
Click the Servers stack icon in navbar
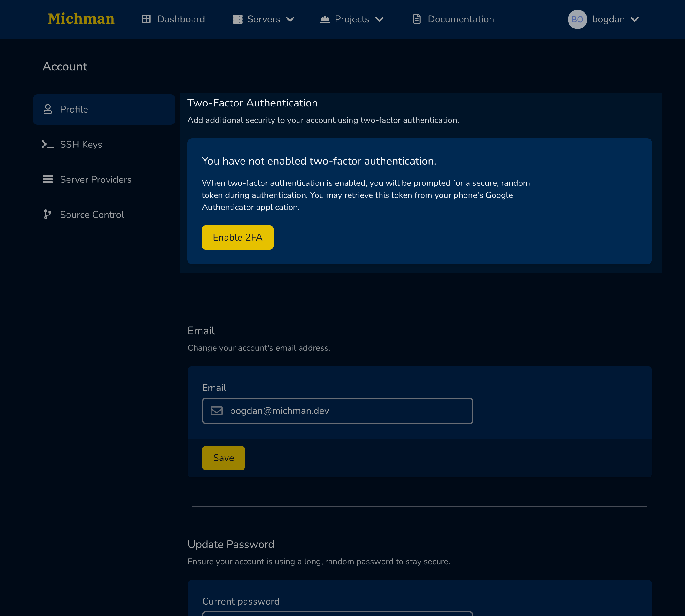point(238,19)
